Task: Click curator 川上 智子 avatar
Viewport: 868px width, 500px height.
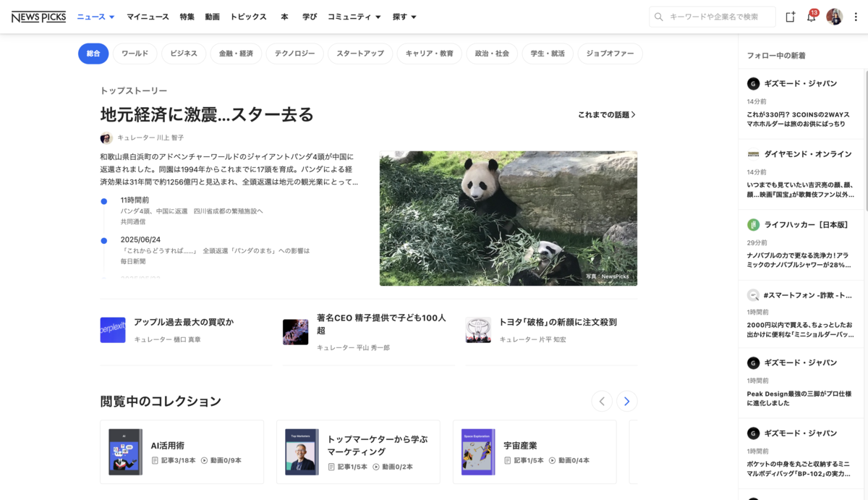Action: [106, 137]
